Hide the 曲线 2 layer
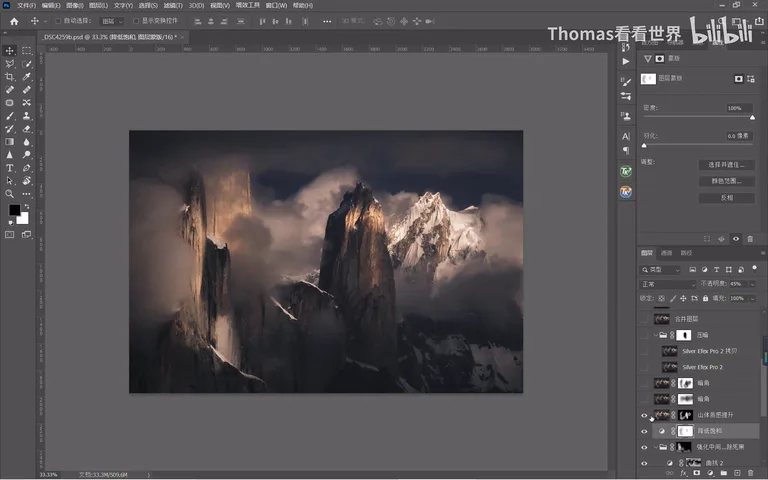Image resolution: width=768 pixels, height=480 pixels. 644,463
